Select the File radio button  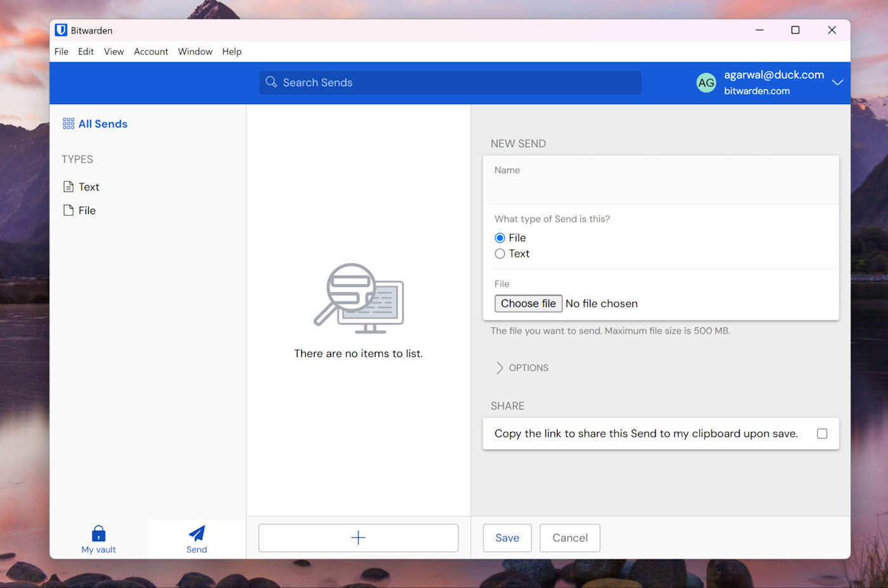[x=500, y=238]
